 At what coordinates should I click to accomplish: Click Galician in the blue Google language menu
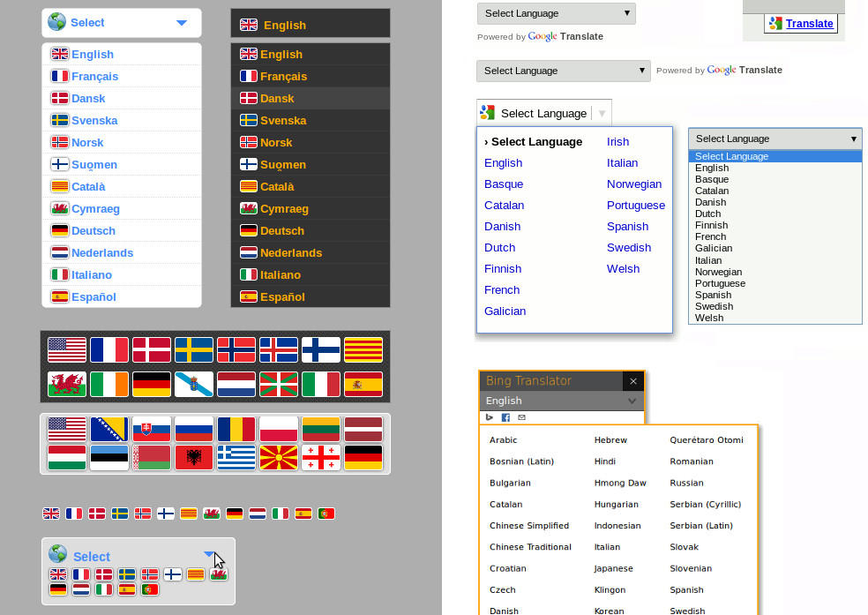pyautogui.click(x=505, y=311)
